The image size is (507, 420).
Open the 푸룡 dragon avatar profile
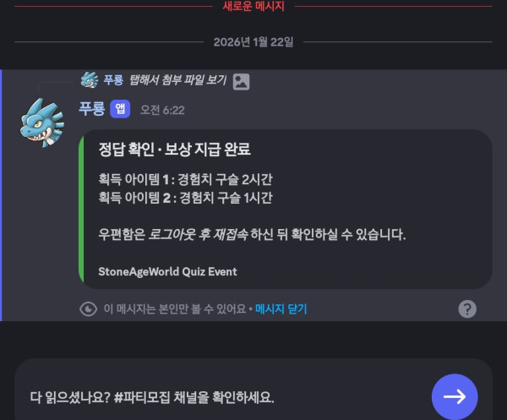click(42, 123)
